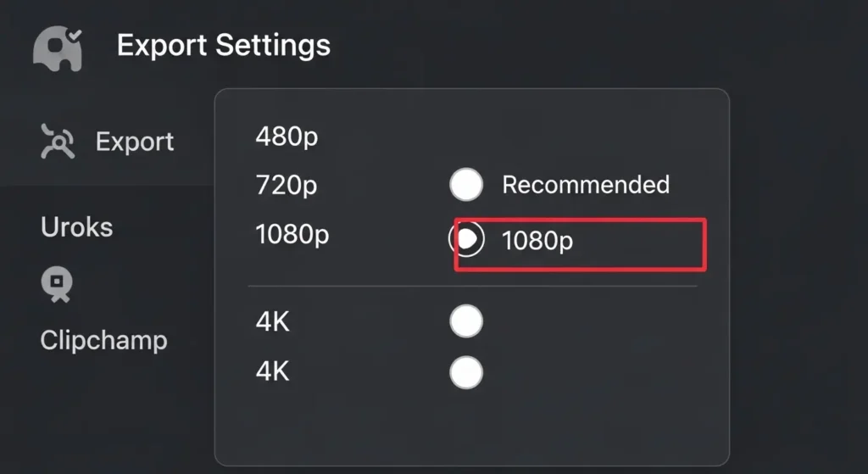Select the first 4K radio button
868x474 pixels.
[466, 321]
